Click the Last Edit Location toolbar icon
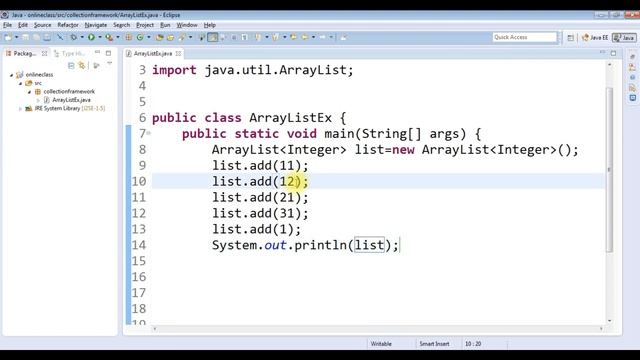Viewport: 640px width, 360px height. point(293,37)
